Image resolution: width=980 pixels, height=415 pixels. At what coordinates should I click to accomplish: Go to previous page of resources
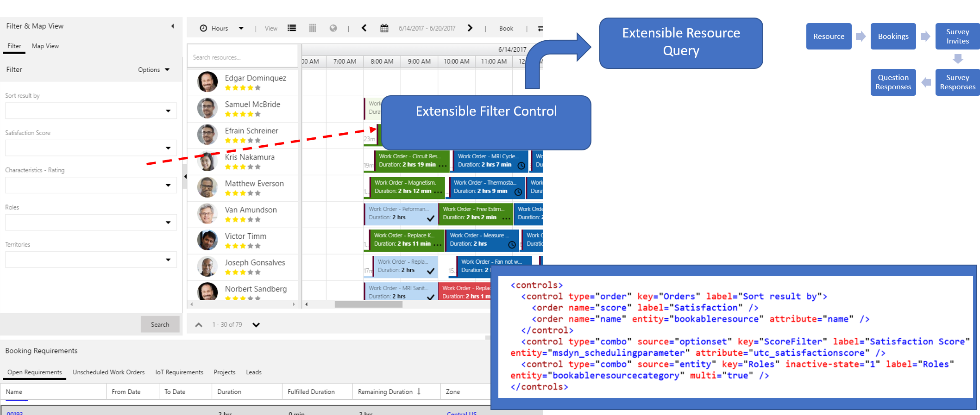point(199,325)
